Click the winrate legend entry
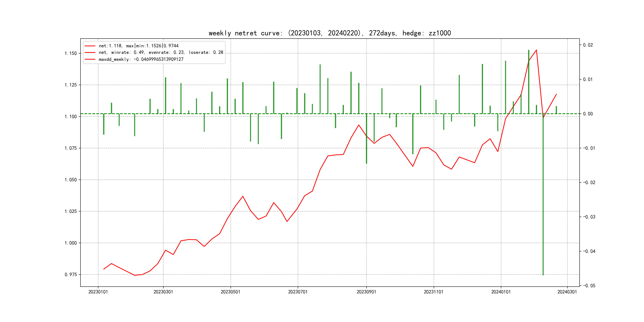The image size is (644, 322). pyautogui.click(x=161, y=52)
